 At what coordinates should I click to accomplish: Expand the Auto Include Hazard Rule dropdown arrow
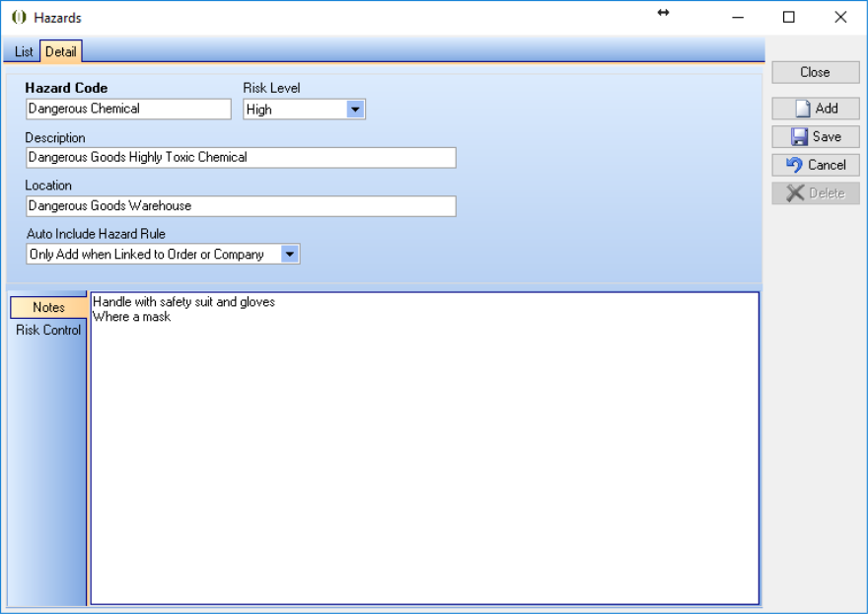[x=290, y=255]
